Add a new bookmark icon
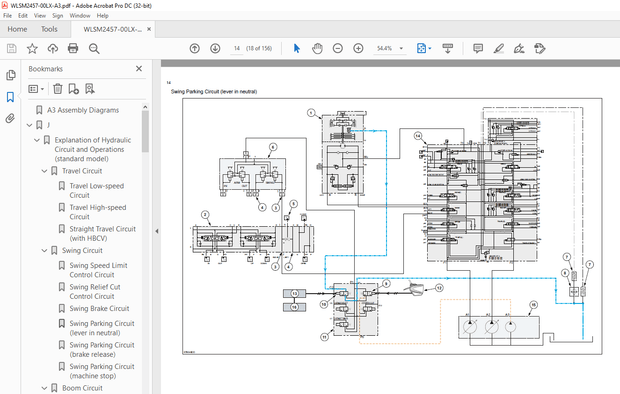The width and height of the screenshot is (620, 394). click(x=74, y=89)
